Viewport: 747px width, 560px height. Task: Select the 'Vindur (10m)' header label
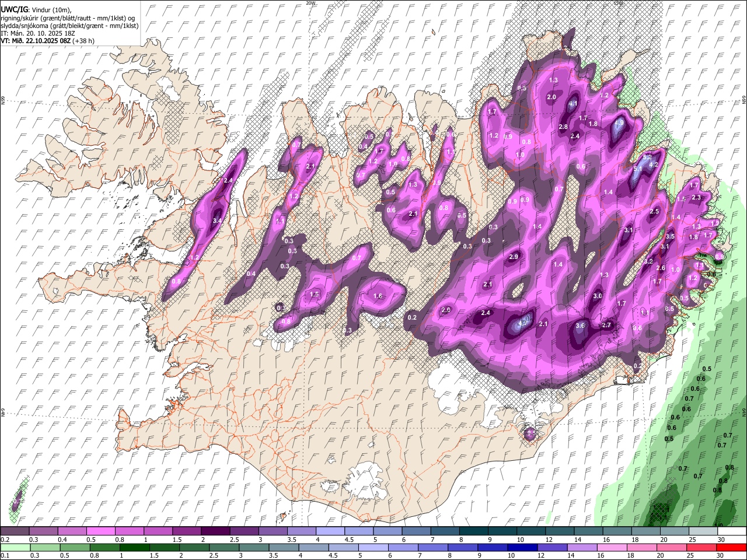[51, 10]
